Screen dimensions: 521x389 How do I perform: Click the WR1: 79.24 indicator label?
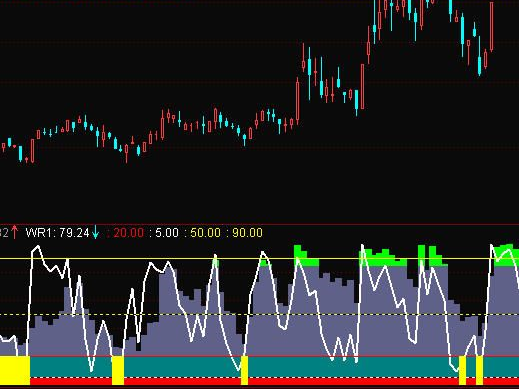coord(57,233)
